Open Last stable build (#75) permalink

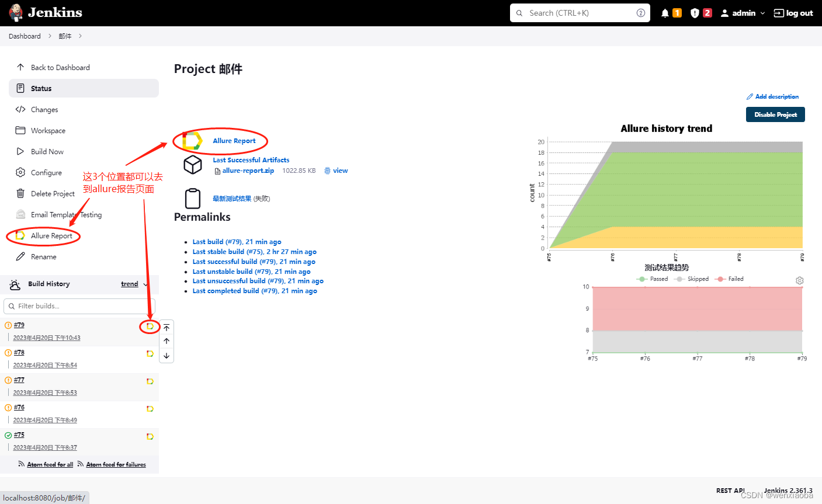tap(255, 252)
